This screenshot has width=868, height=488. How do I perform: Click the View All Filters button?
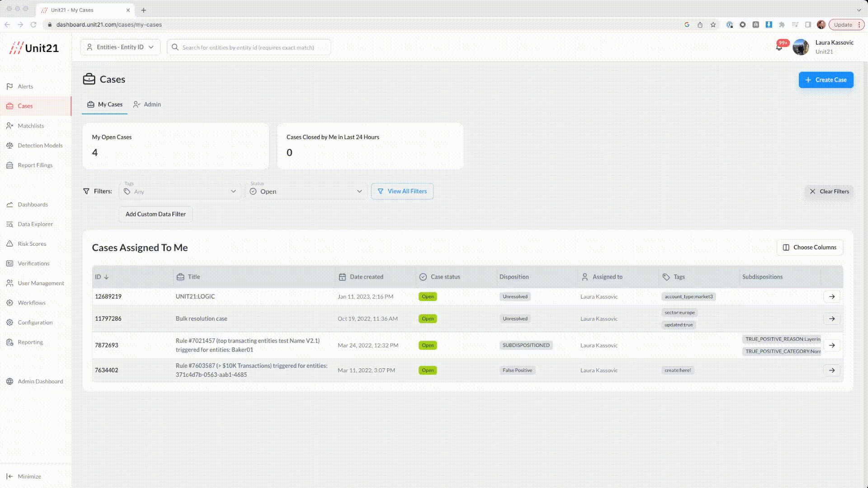pyautogui.click(x=402, y=191)
